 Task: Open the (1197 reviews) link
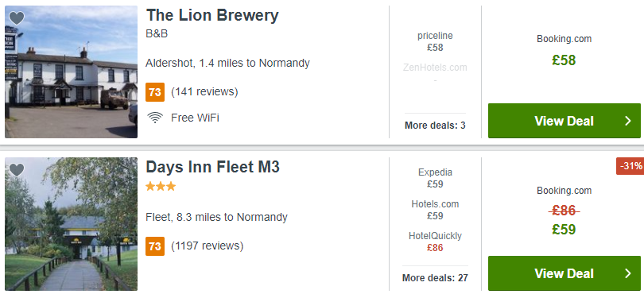click(x=207, y=246)
